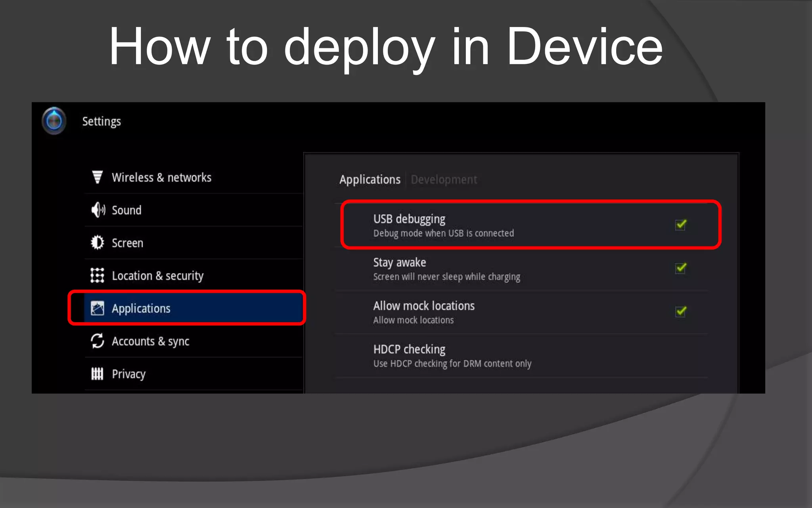Click the Applications category icon
812x508 pixels.
click(97, 308)
